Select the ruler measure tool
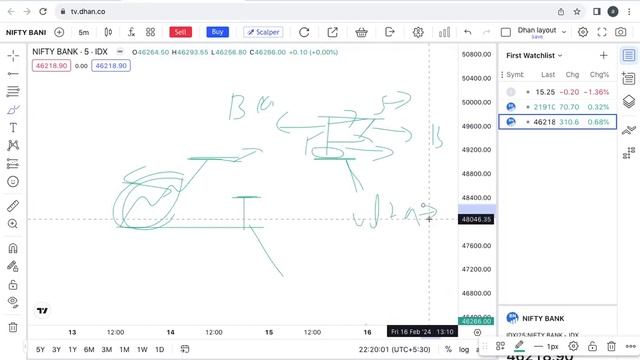 (x=13, y=206)
